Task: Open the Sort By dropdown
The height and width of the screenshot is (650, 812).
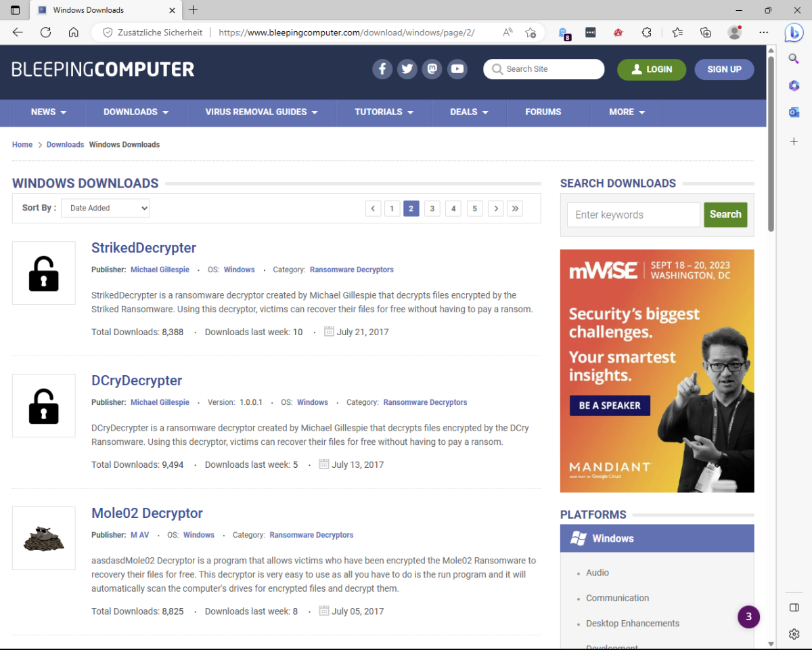Action: click(x=105, y=208)
